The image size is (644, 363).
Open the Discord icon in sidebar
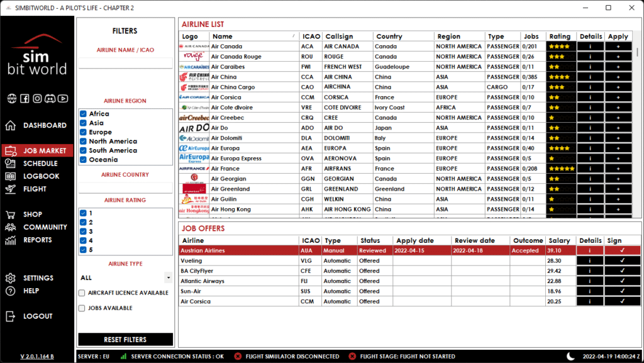pos(51,98)
